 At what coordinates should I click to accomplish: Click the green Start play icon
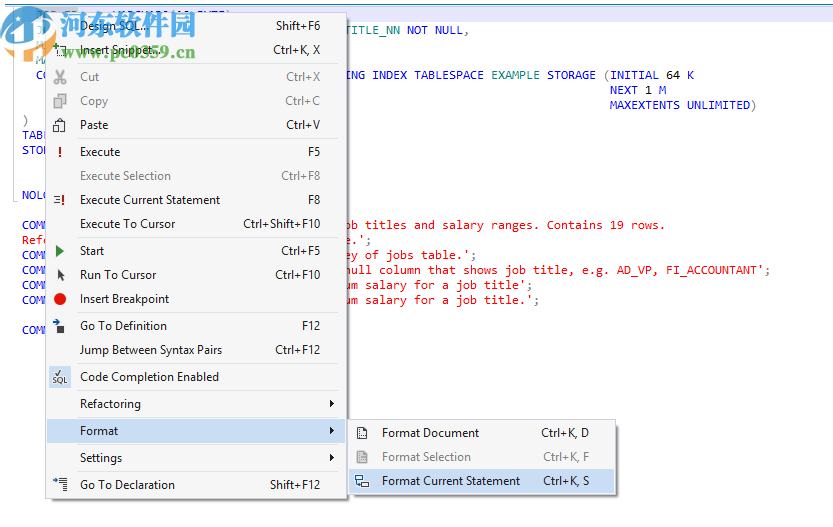60,251
